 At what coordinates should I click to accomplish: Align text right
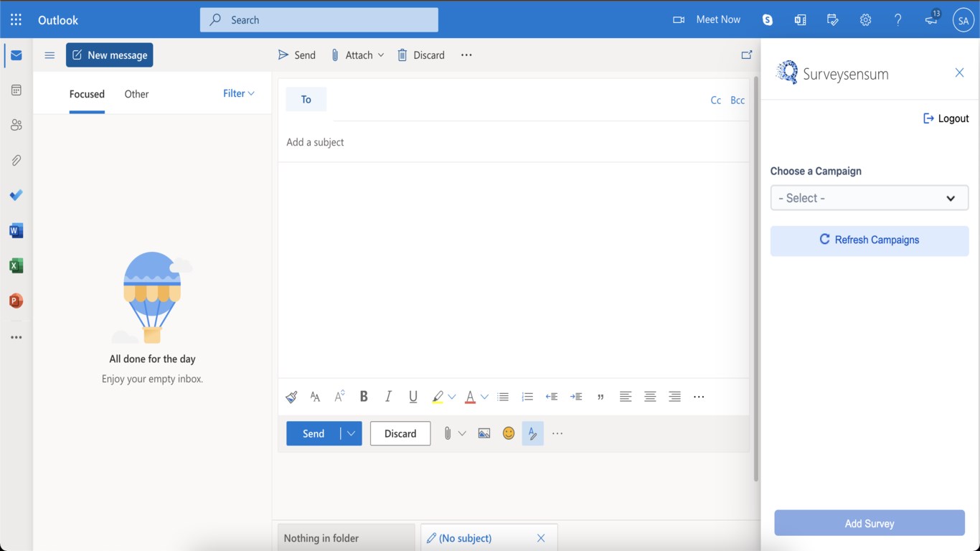click(x=674, y=397)
